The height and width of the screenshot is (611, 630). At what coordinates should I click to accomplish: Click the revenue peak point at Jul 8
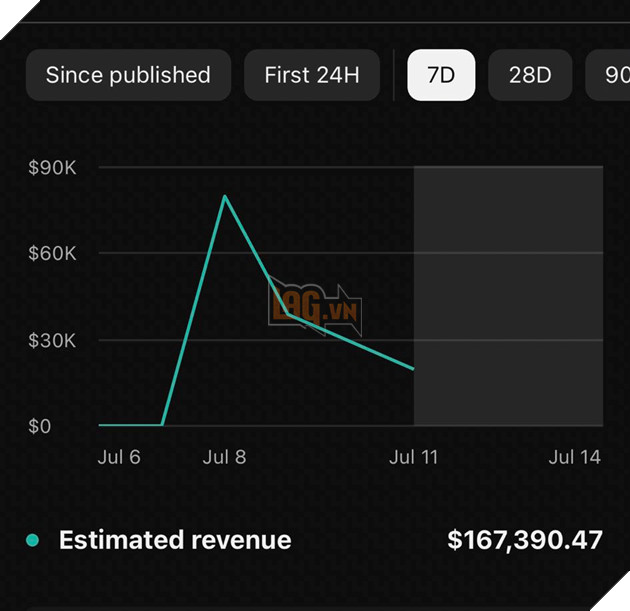coord(224,196)
